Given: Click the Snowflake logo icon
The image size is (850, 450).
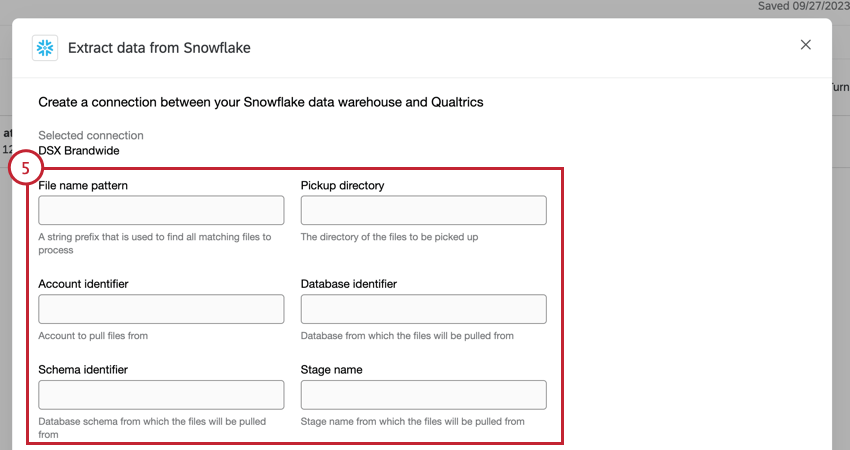Looking at the screenshot, I should [x=45, y=48].
